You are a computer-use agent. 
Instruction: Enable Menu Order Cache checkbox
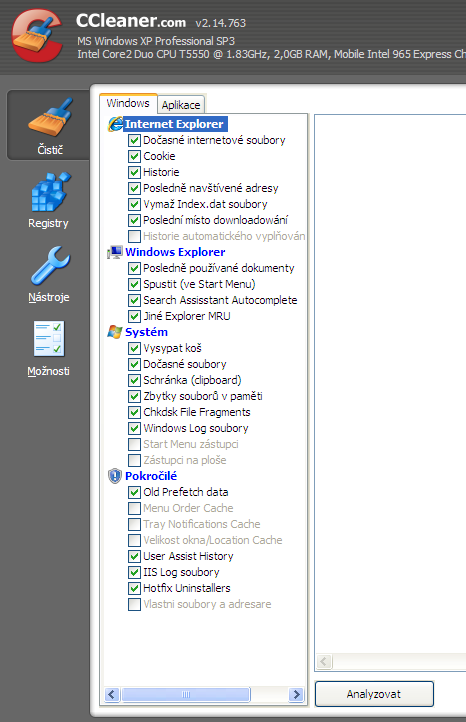pos(134,508)
